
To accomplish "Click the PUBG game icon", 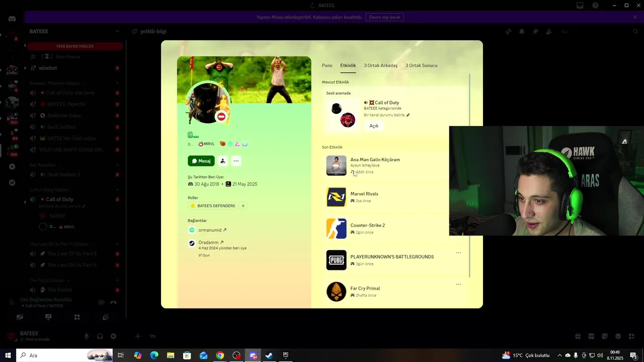I will [x=336, y=260].
